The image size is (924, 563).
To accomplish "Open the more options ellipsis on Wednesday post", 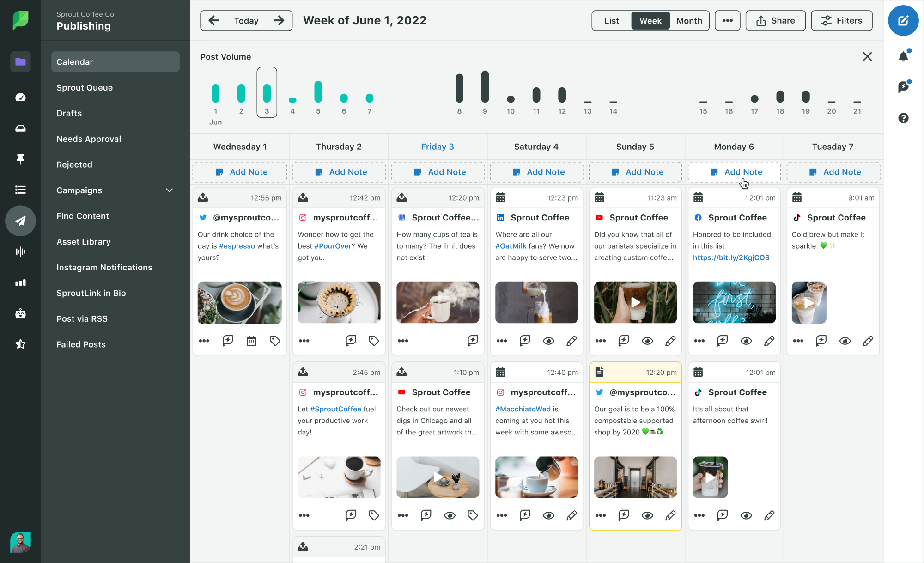I will coord(205,341).
